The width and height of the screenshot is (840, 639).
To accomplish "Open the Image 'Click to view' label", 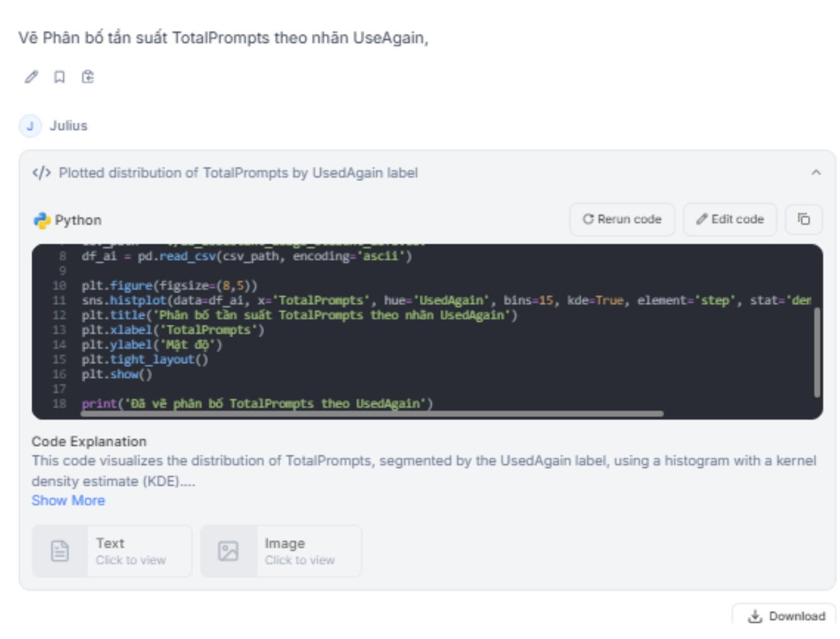I will tap(300, 560).
